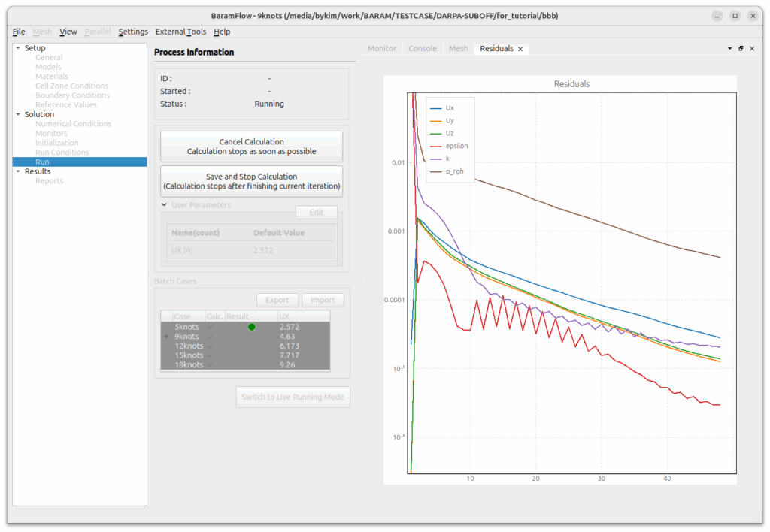Select Boundary Conditions tree item

[72, 95]
